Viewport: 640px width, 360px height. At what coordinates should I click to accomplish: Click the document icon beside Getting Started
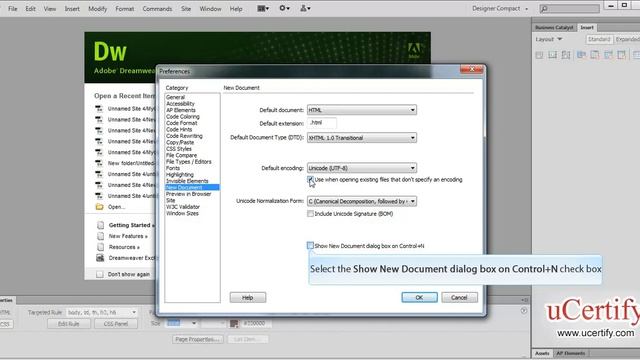[x=100, y=225]
